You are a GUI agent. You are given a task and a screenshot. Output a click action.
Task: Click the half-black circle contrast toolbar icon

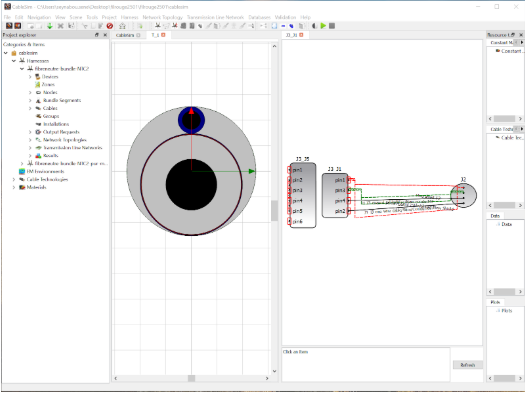pyautogui.click(x=314, y=26)
